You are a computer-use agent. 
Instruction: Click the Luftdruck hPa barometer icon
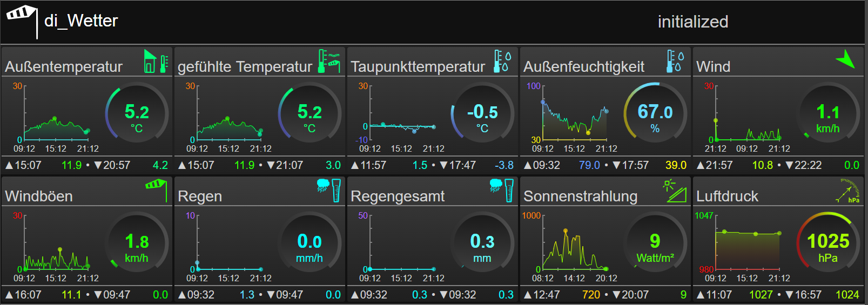pyautogui.click(x=847, y=191)
